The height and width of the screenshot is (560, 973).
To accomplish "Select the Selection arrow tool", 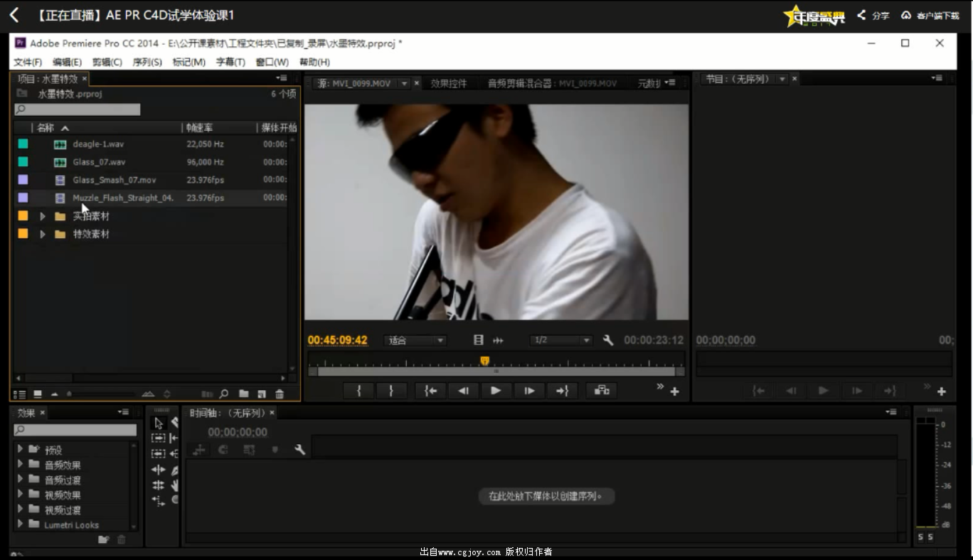I will click(x=159, y=424).
